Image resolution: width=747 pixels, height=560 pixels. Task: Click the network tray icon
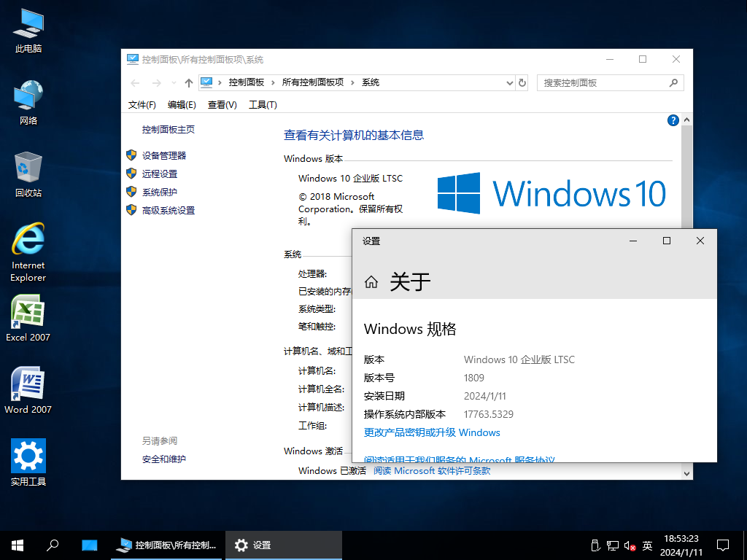tap(612, 545)
